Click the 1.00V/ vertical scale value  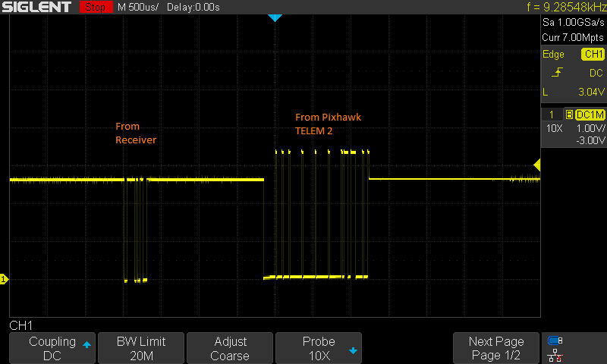tap(590, 128)
